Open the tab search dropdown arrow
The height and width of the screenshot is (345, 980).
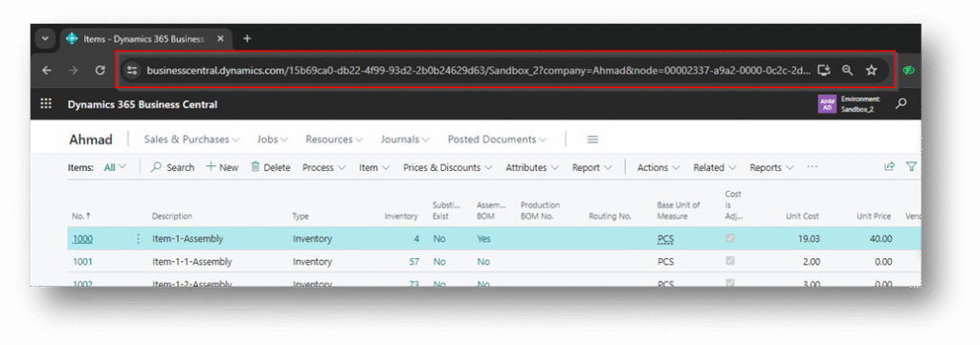pos(45,38)
